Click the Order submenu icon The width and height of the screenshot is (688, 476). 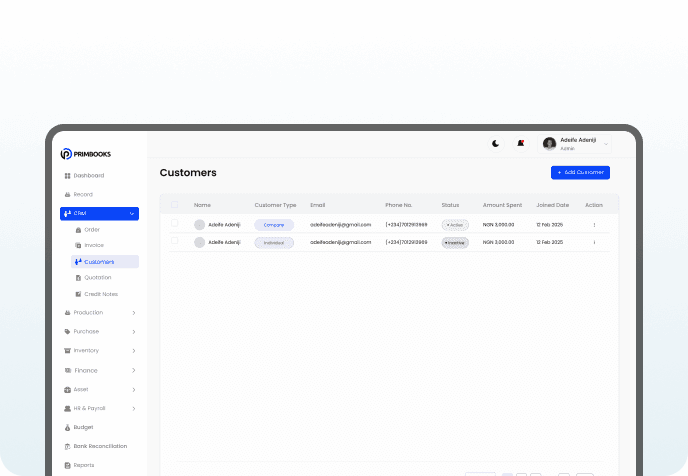[x=78, y=230]
